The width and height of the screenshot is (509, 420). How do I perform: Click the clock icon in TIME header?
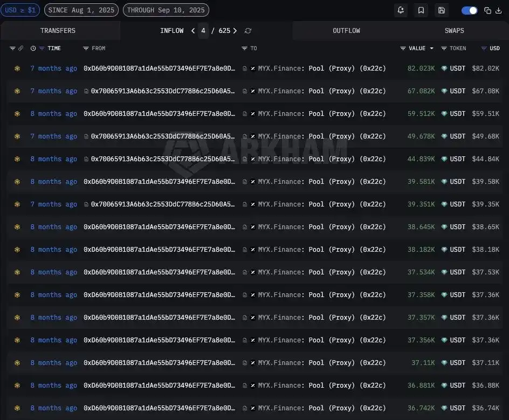[33, 49]
